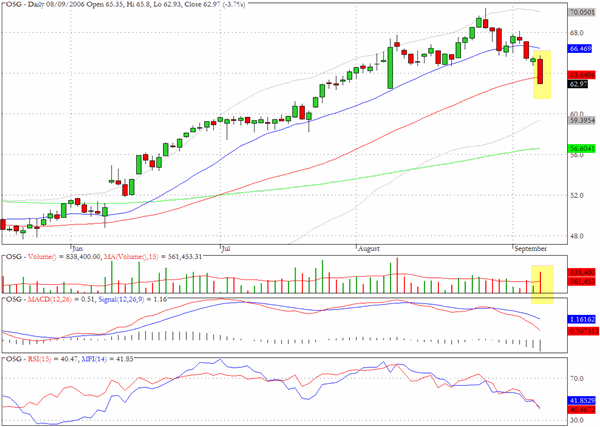600x427 pixels.
Task: Click the Jul month marker on axis
Action: point(226,249)
